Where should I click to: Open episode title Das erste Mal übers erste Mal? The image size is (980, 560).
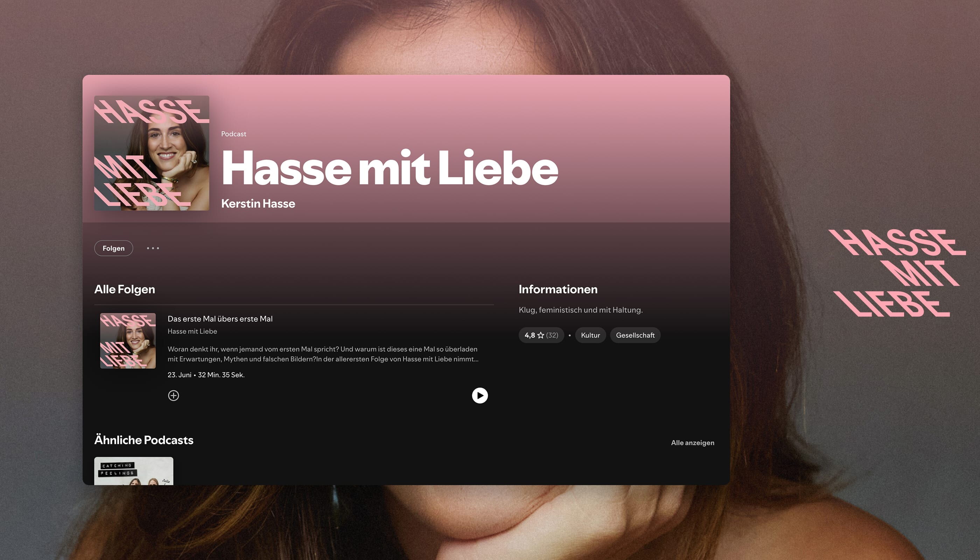tap(220, 319)
